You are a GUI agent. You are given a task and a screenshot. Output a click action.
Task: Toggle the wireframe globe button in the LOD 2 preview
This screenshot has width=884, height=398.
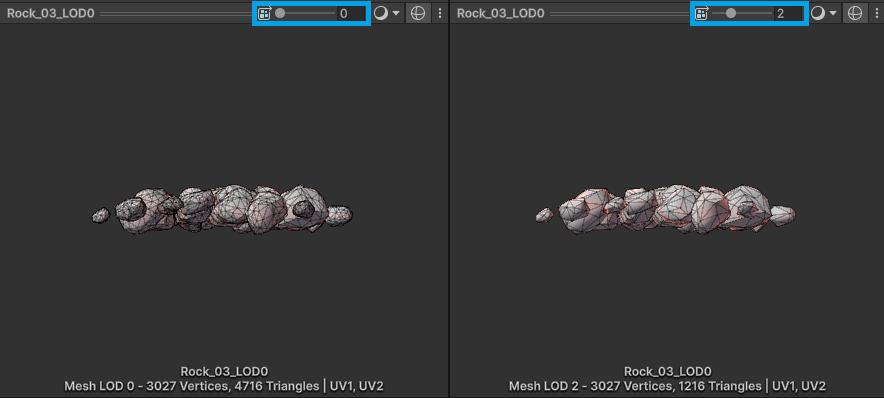[x=855, y=14]
